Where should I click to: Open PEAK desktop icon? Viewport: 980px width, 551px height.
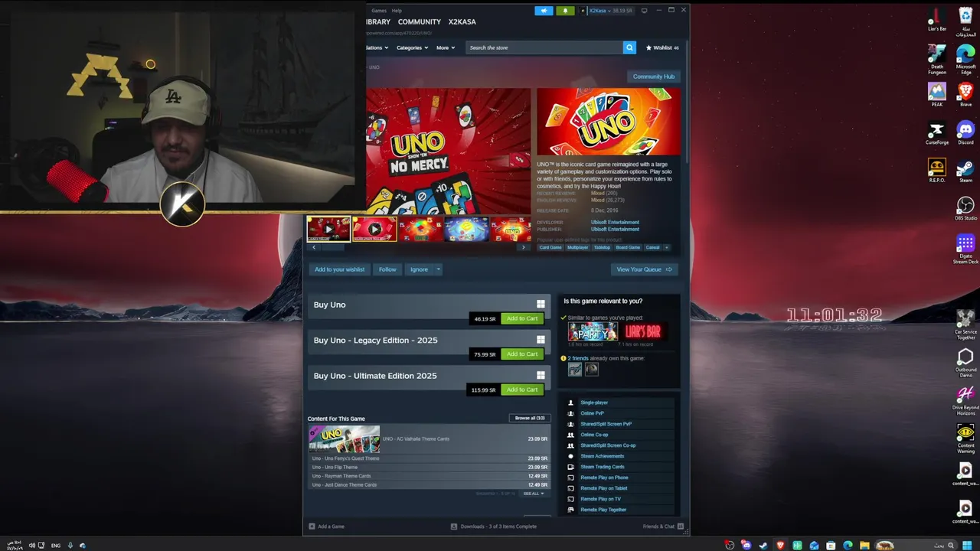(x=937, y=95)
